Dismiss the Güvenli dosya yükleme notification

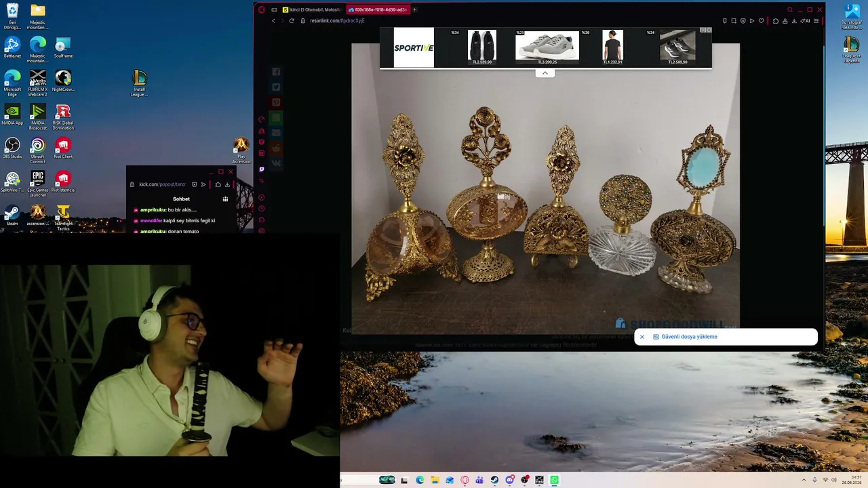[642, 337]
